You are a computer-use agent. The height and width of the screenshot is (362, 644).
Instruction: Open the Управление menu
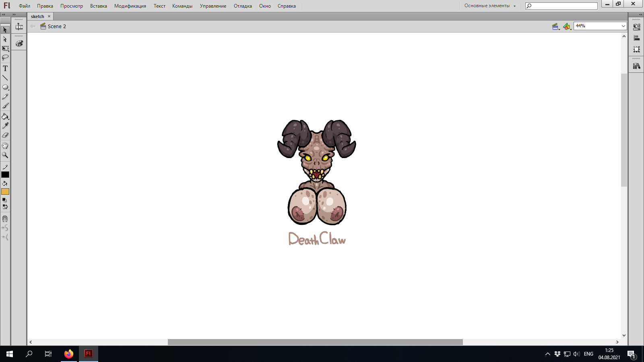(213, 6)
